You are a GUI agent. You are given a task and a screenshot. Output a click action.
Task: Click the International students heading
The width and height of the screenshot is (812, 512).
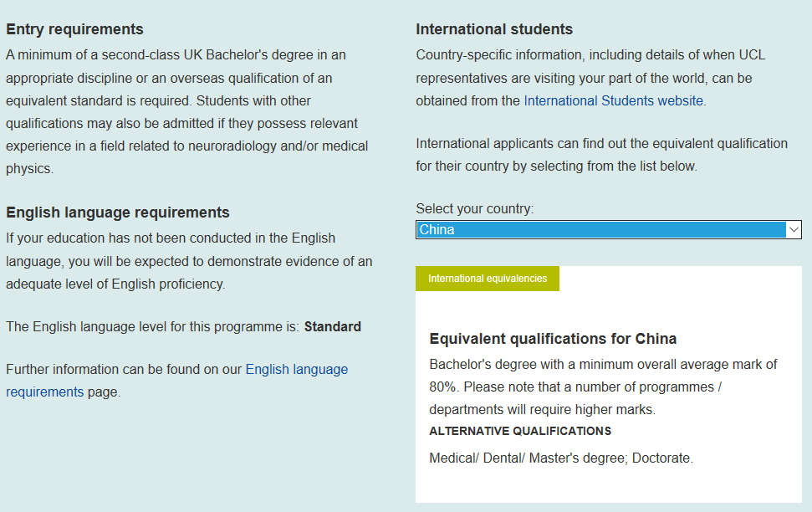coord(494,29)
